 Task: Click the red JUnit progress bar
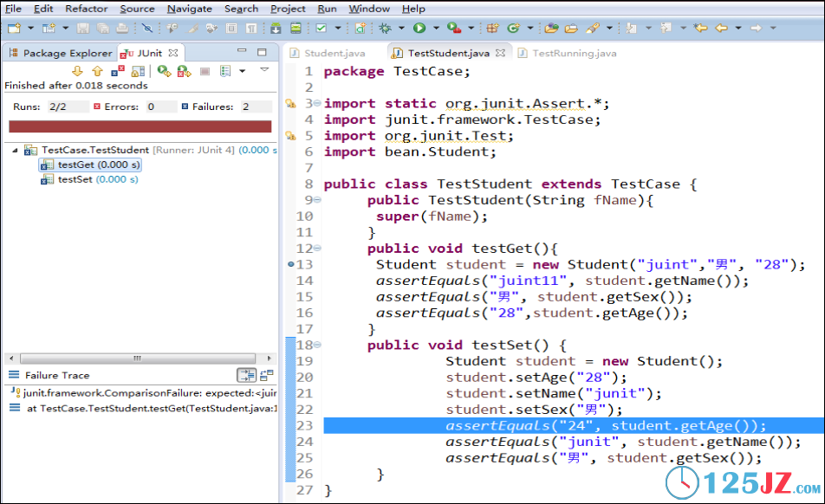(x=140, y=126)
